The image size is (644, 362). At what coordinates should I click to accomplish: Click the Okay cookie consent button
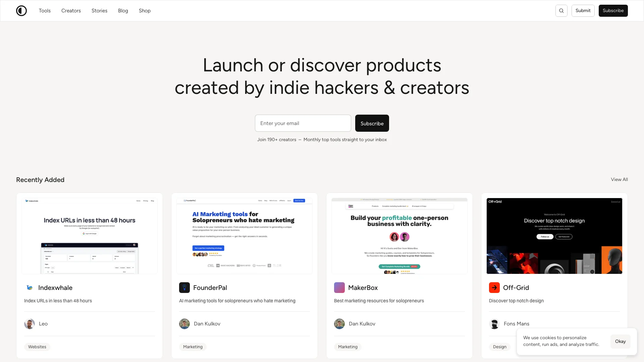coord(620,341)
